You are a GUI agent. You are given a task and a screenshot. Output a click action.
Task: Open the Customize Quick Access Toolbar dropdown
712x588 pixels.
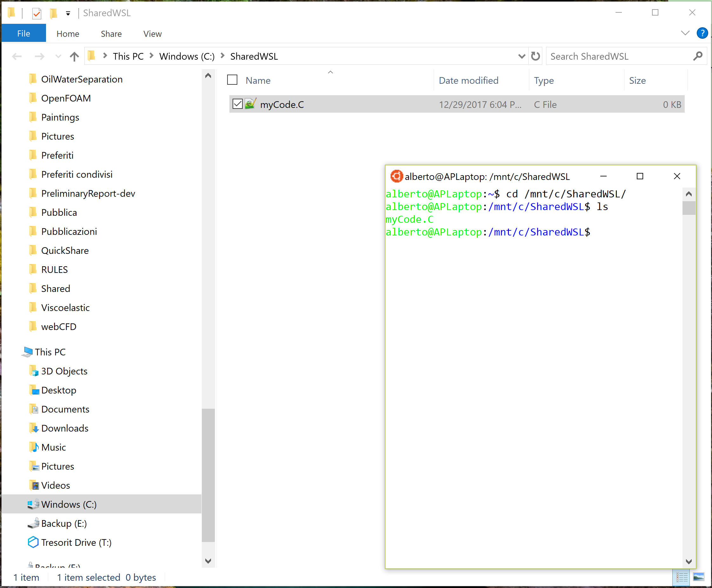click(68, 14)
